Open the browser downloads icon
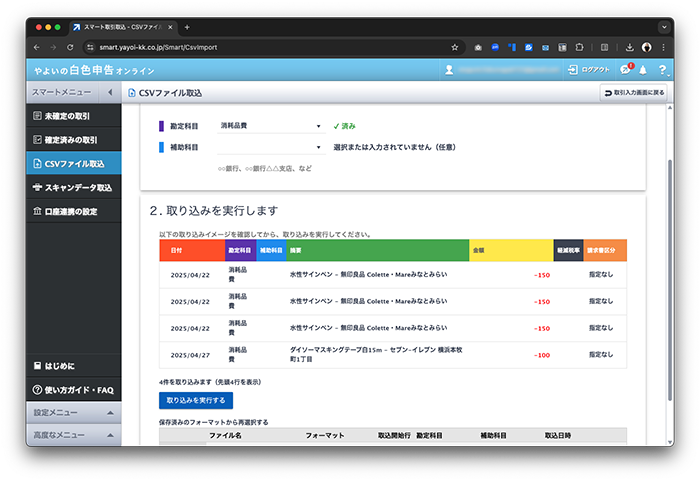Viewport: 700px width, 481px height. click(629, 47)
